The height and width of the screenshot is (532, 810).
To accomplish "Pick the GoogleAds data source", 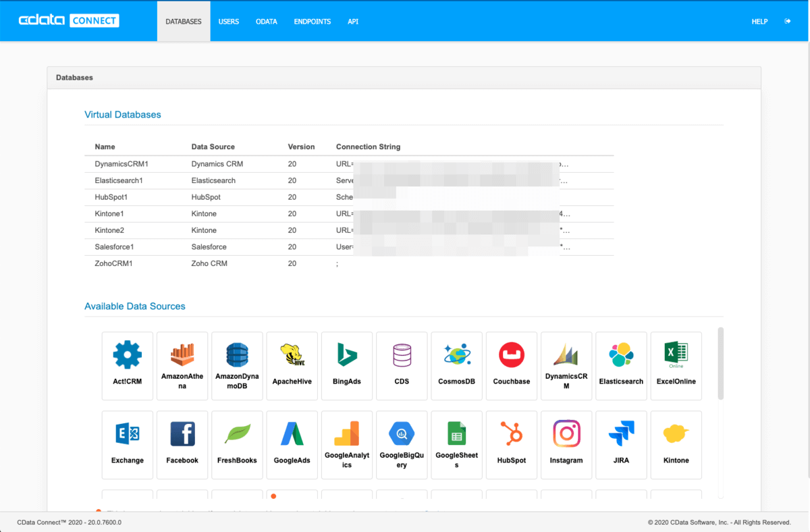I will tap(292, 445).
